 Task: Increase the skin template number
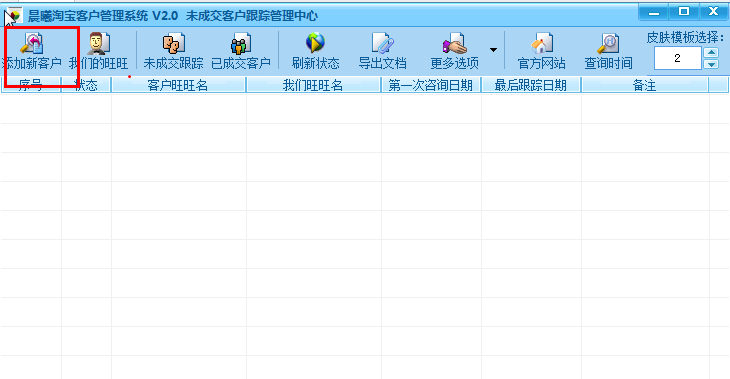click(x=711, y=52)
